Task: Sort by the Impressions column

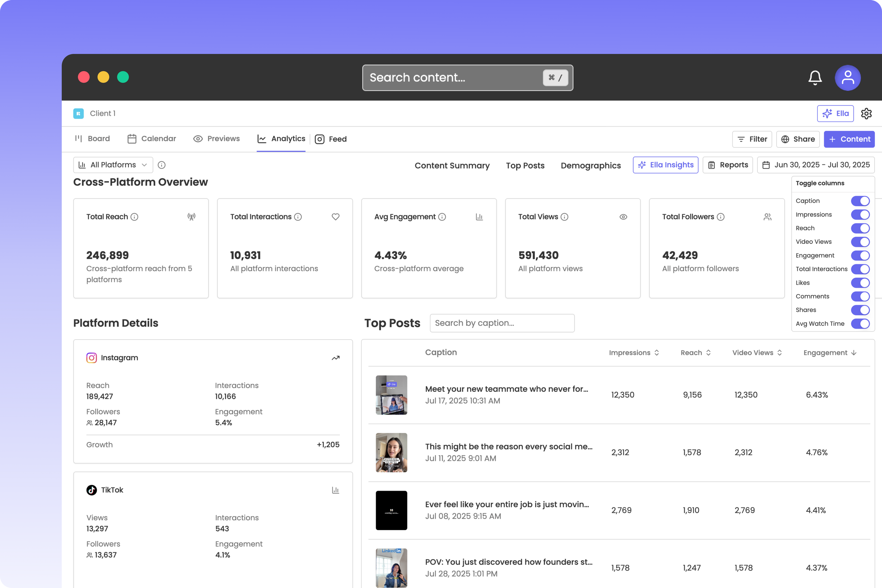Action: coord(634,352)
